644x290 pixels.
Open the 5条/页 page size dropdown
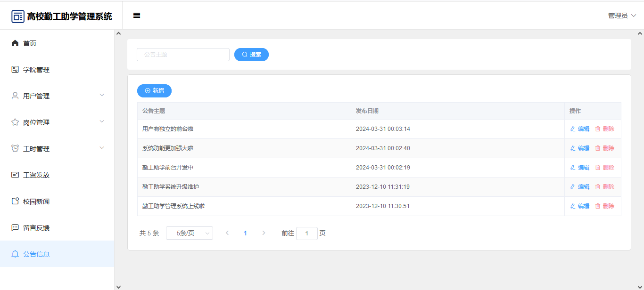coord(190,233)
